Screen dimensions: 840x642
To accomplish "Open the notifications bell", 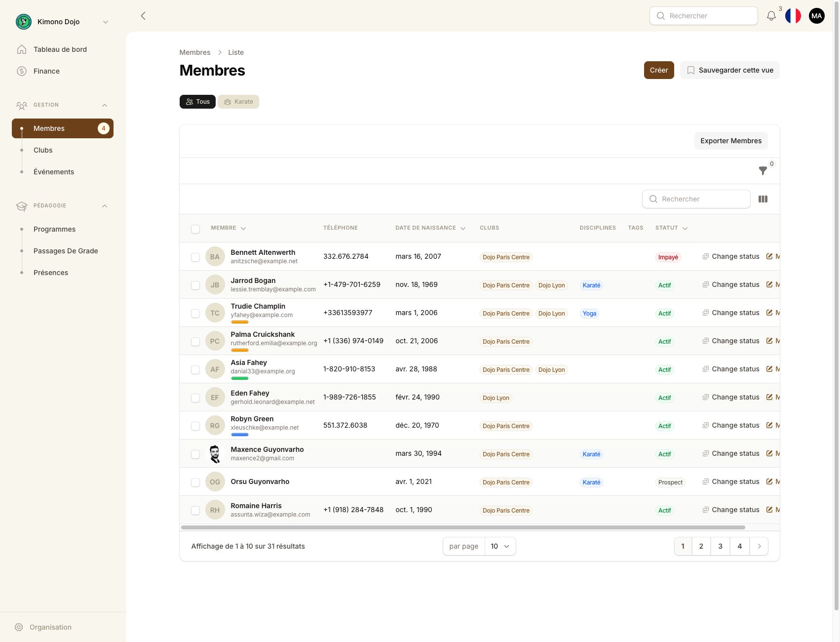I will click(x=771, y=16).
